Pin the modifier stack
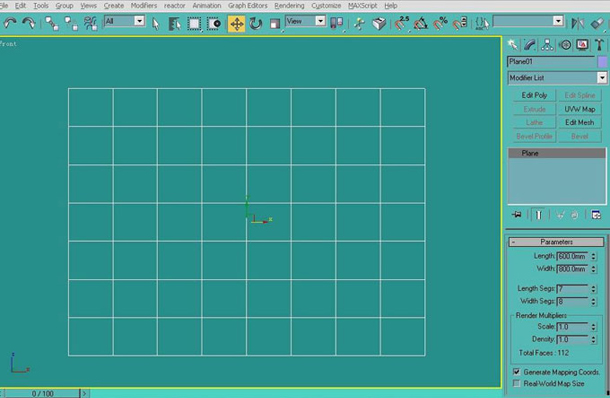Screen dimensions: 610x398 [517, 215]
